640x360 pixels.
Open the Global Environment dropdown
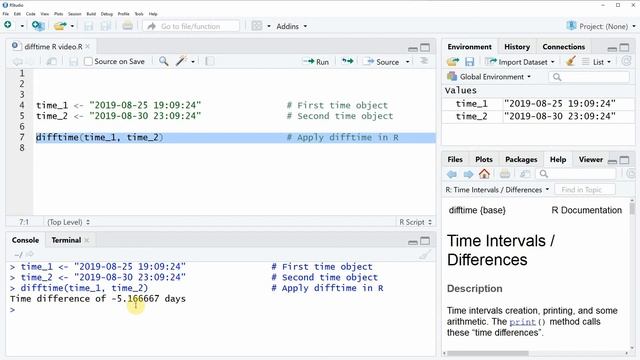pyautogui.click(x=489, y=77)
